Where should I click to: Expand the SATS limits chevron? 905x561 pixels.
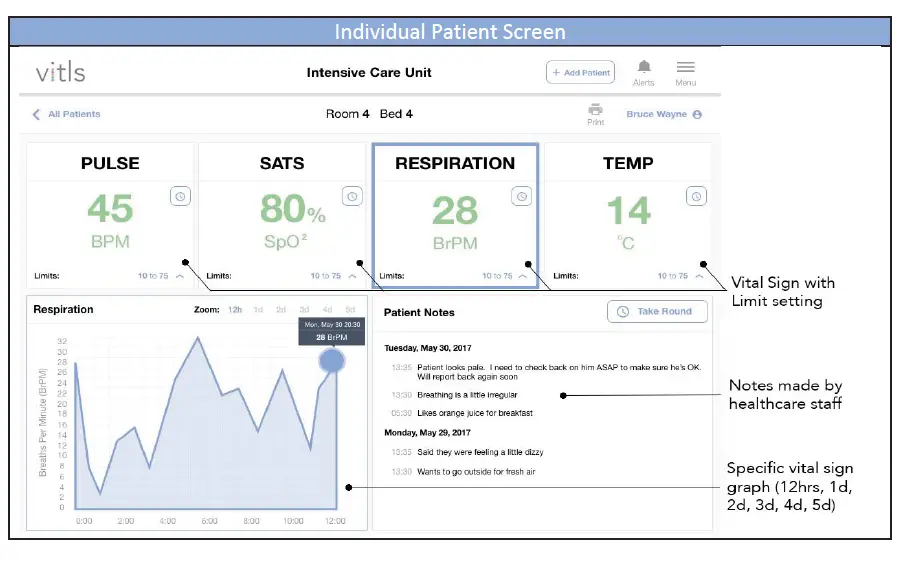click(353, 276)
